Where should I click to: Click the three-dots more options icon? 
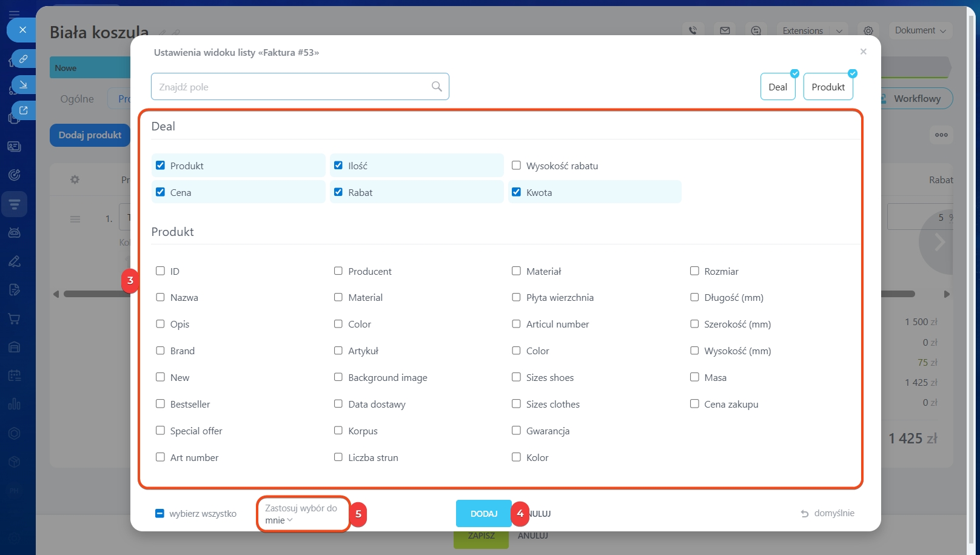coord(941,135)
